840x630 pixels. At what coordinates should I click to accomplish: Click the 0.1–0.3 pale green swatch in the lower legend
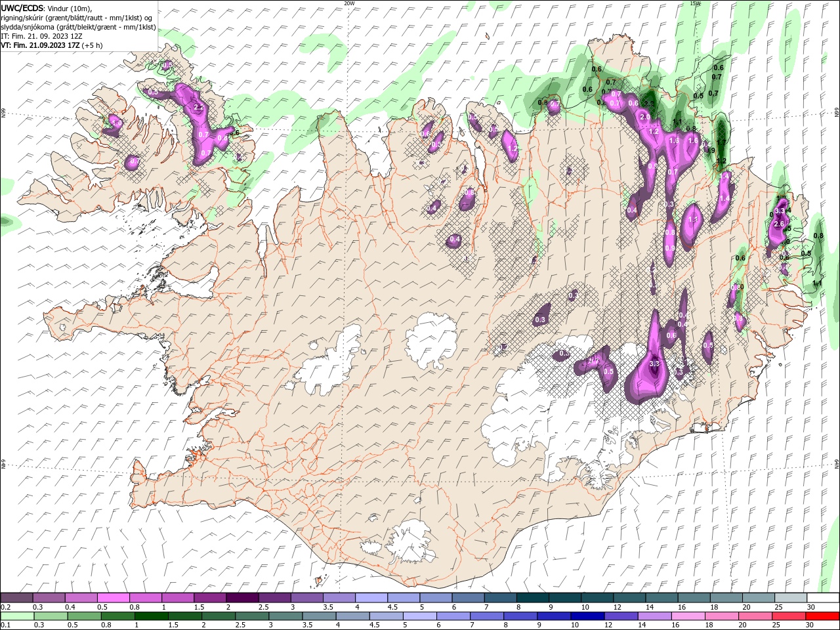tap(17, 616)
